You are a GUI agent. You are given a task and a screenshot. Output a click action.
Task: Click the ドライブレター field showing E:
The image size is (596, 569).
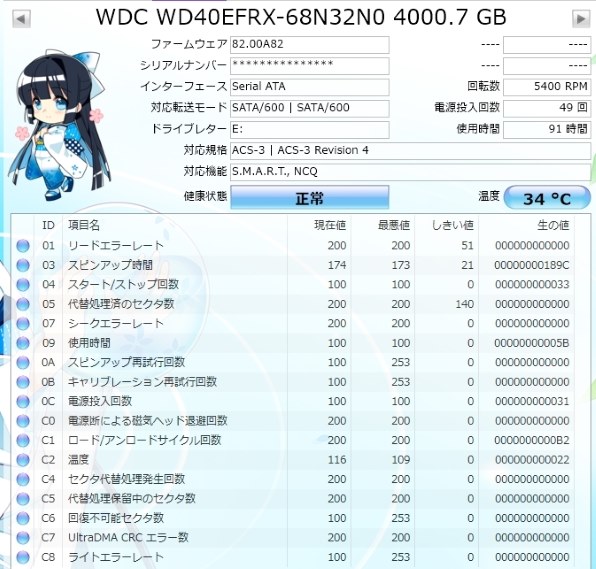click(x=309, y=130)
